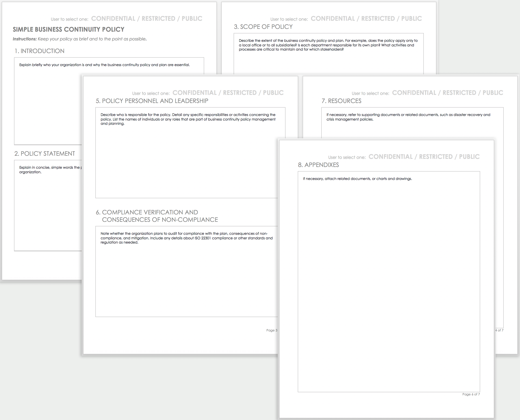Click the Instructions line under the title
Viewport: 520px width, 420px height.
pyautogui.click(x=80, y=39)
